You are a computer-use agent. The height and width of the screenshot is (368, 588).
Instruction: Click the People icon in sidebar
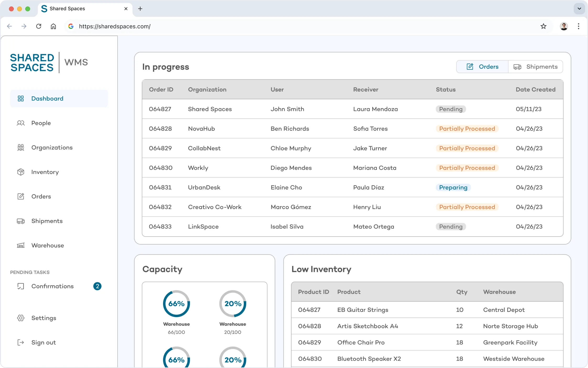[x=21, y=123]
